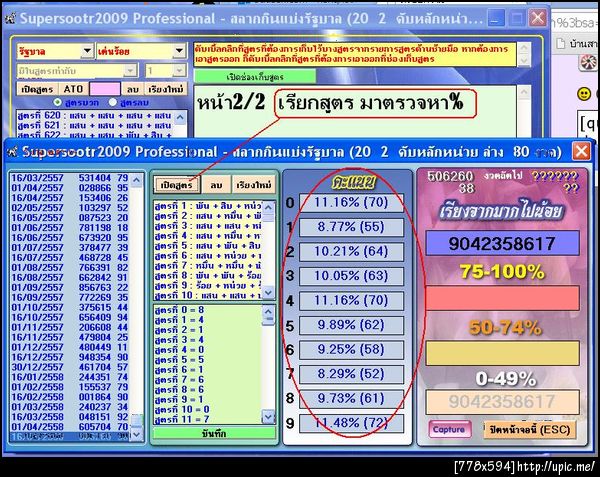Select the สูตรบวก radio button
Viewport: 600px width, 477px height.
(x=57, y=102)
